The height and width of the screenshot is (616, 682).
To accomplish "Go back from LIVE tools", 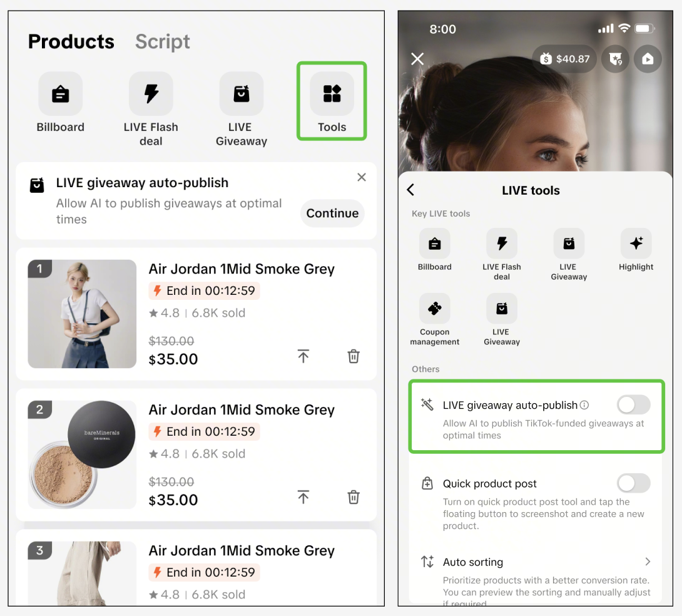I will (410, 190).
